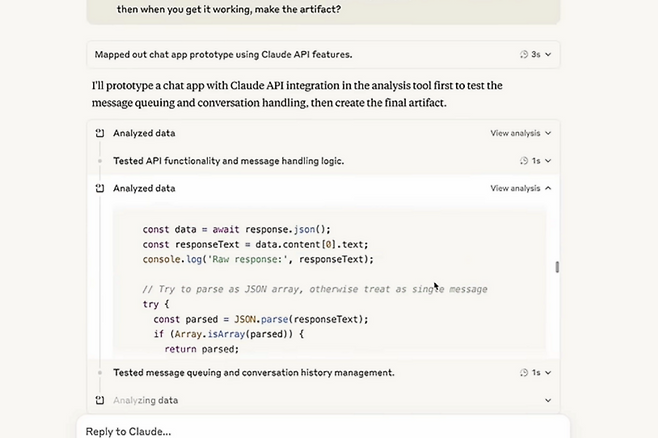
Task: Expand the Mapped out chat app prototype thinking chevron
Action: coord(548,55)
